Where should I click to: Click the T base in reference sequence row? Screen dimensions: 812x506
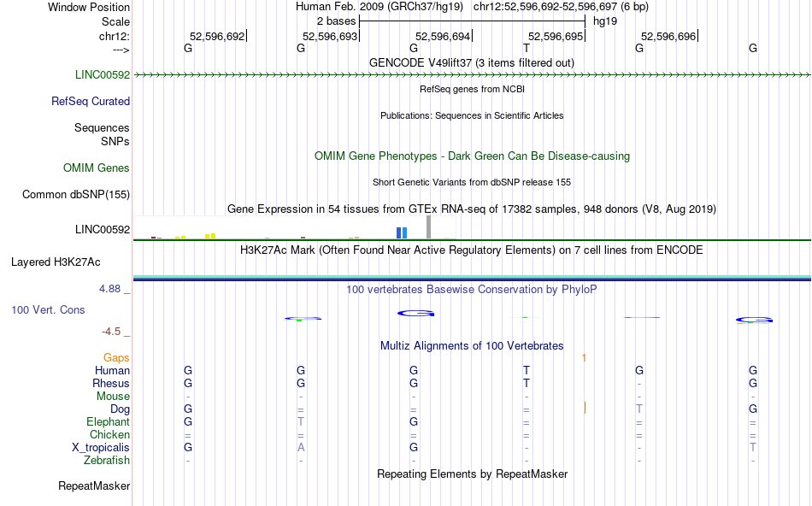click(527, 48)
